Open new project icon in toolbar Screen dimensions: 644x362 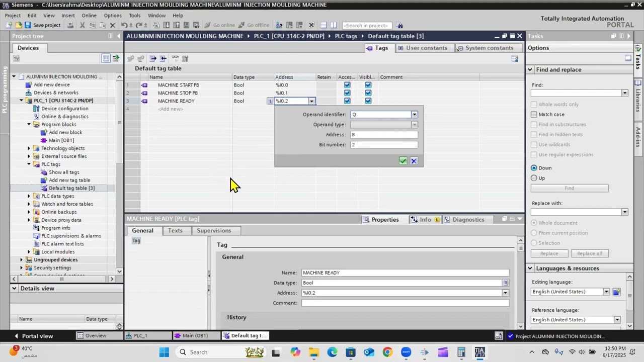click(9, 25)
